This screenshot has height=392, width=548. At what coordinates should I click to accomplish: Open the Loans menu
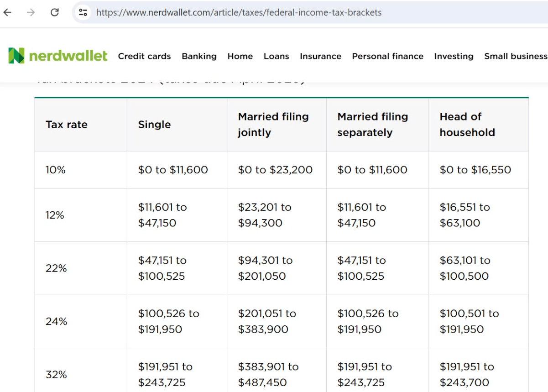(276, 56)
